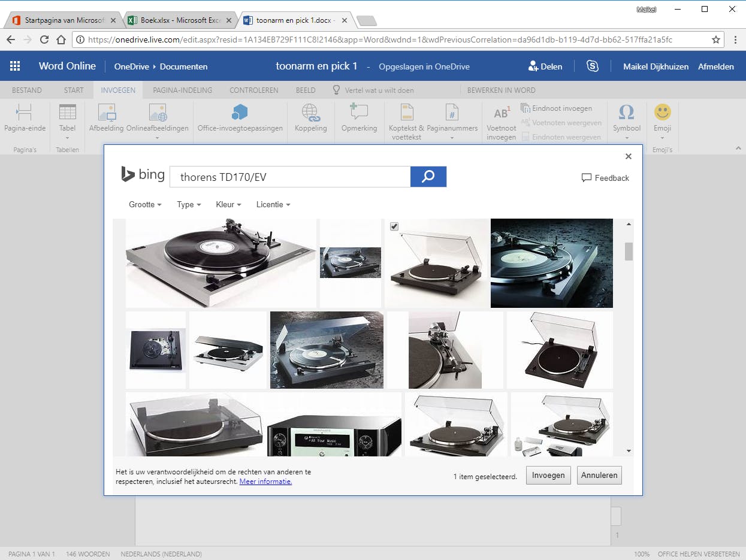Click in the Bing search text field
This screenshot has width=746, height=560.
(291, 177)
